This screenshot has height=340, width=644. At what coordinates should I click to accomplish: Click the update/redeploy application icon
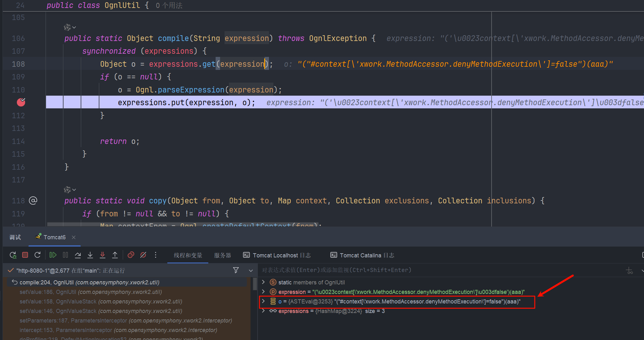(37, 255)
